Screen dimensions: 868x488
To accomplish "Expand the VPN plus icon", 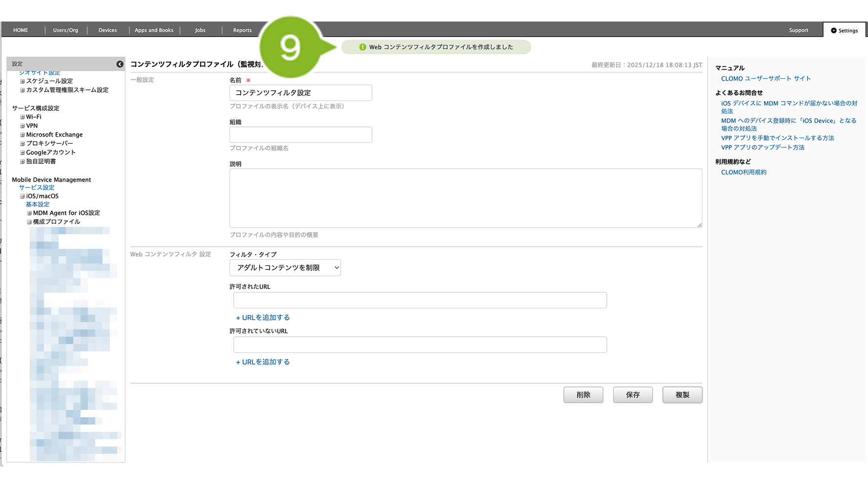I will (22, 126).
